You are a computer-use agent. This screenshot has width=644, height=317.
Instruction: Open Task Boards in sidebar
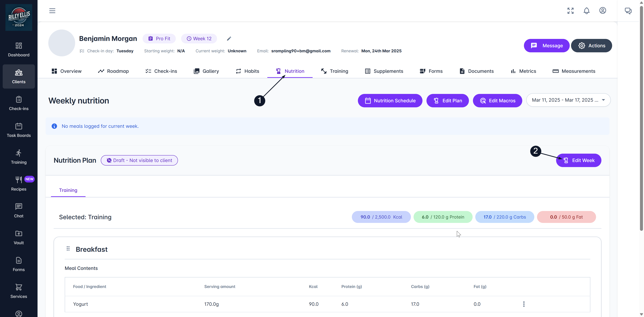click(x=19, y=130)
